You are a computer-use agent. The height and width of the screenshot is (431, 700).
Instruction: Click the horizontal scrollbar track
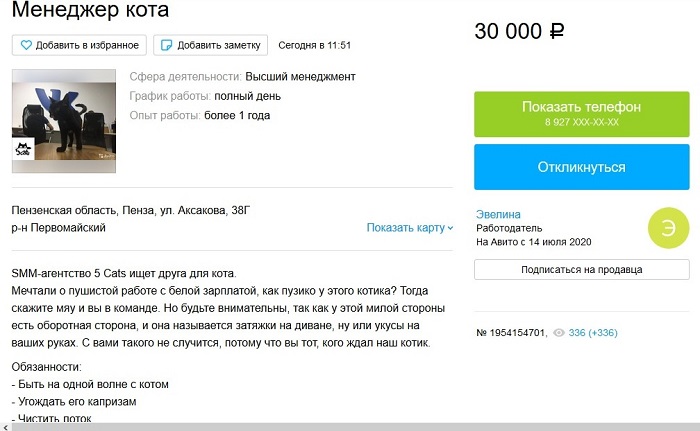pos(350,426)
